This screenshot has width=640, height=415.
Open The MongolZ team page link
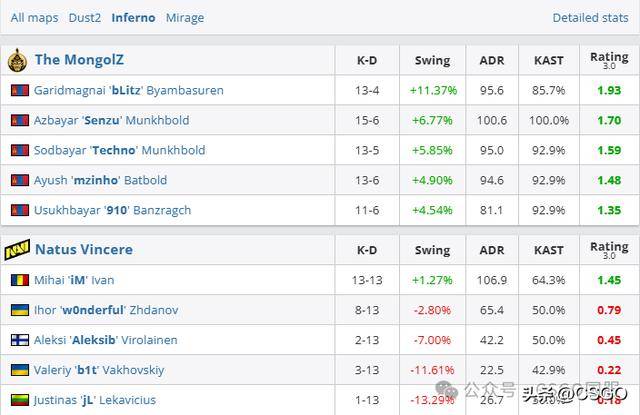coord(79,60)
